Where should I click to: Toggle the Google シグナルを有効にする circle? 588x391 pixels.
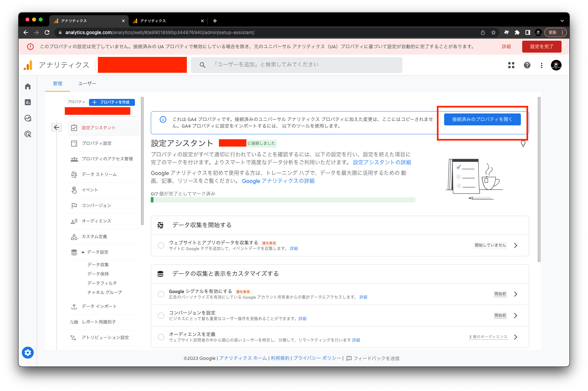(161, 294)
